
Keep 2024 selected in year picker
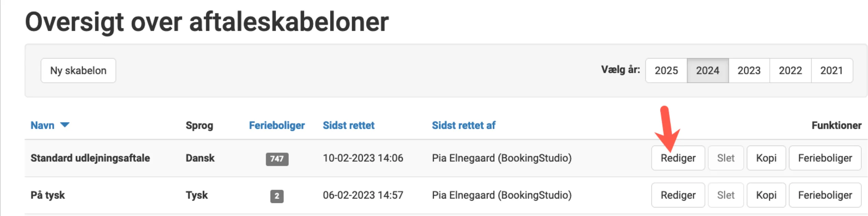tap(708, 70)
